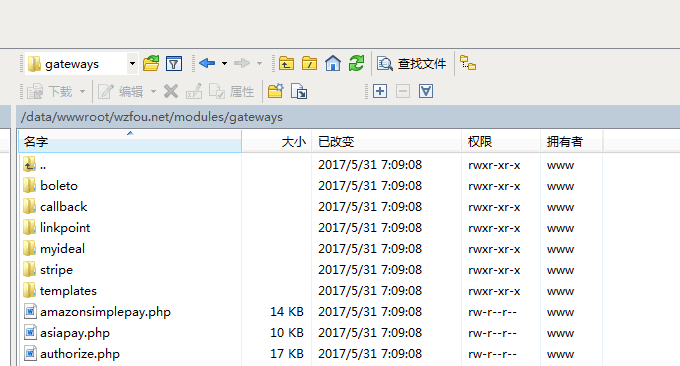Click the asiapay.php file icon
The width and height of the screenshot is (680, 366).
coord(30,333)
